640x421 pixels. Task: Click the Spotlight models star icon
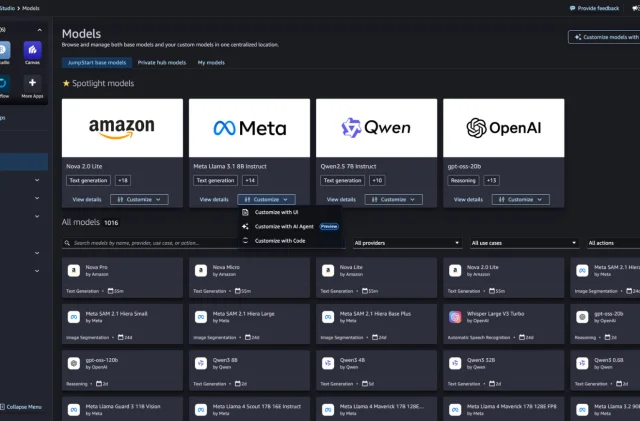coord(66,83)
